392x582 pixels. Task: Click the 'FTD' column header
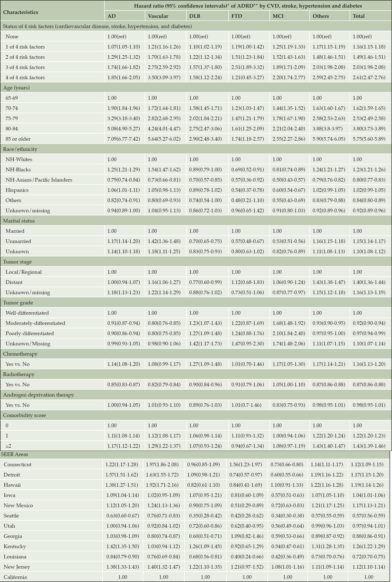point(237,16)
